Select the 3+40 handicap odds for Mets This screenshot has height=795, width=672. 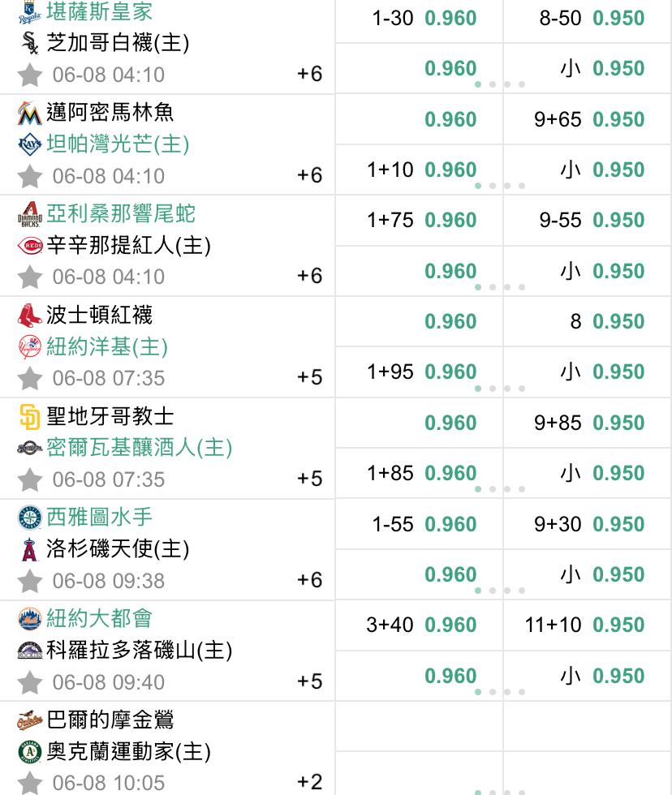click(420, 625)
